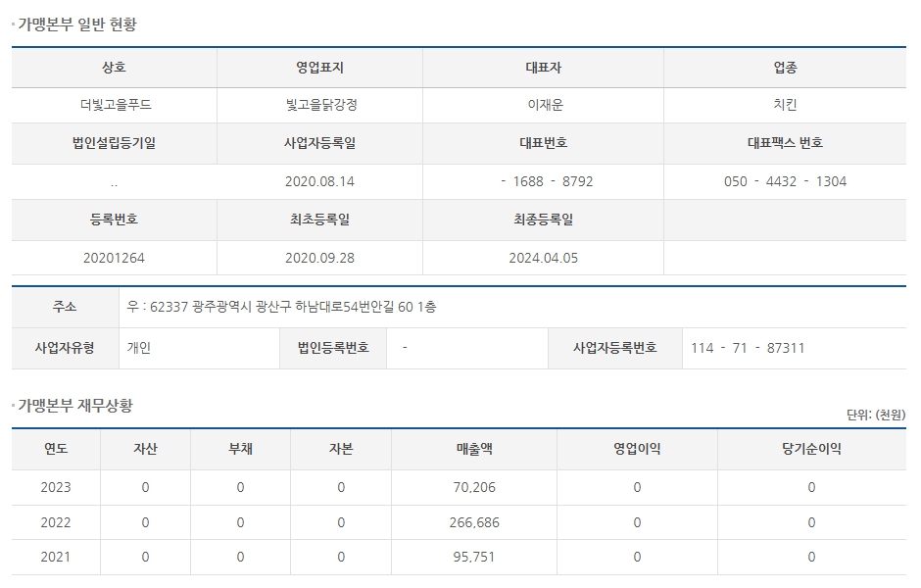
Task: Click the 부채 column header
Action: (x=240, y=450)
